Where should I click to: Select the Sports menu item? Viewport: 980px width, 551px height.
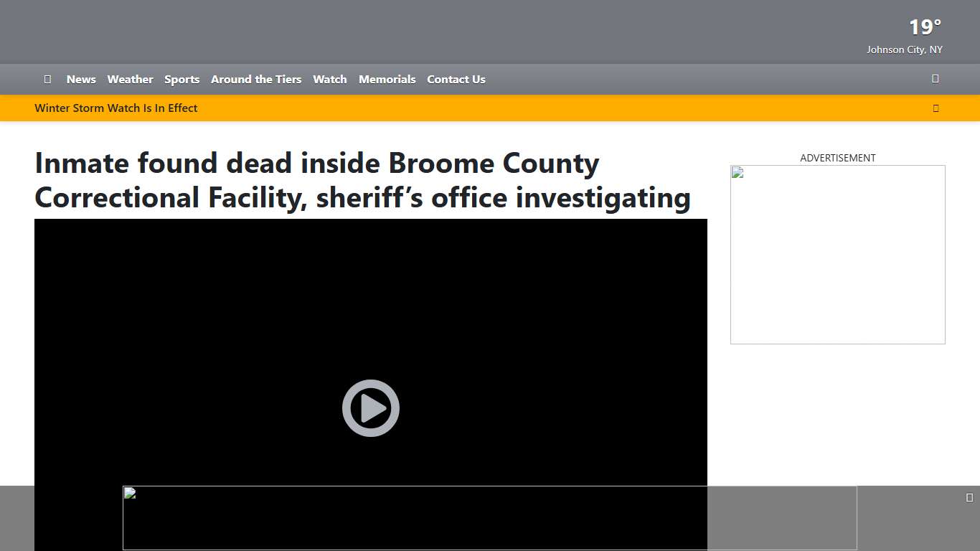(x=182, y=79)
